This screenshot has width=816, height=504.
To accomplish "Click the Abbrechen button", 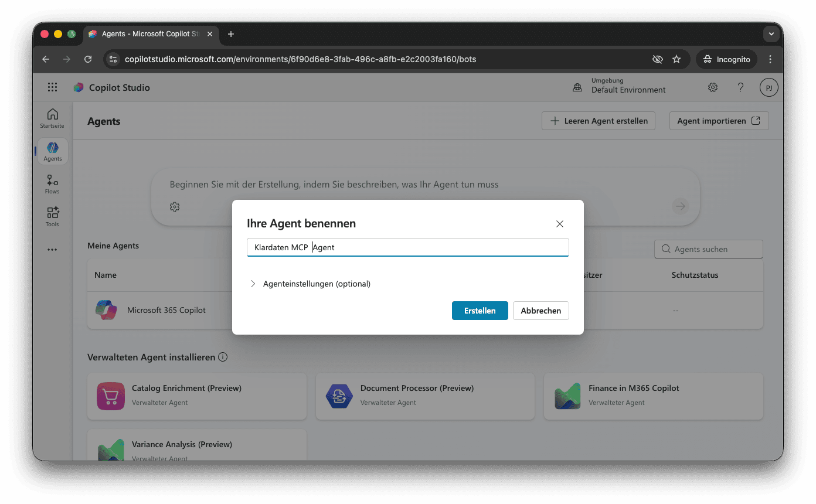I will [541, 311].
